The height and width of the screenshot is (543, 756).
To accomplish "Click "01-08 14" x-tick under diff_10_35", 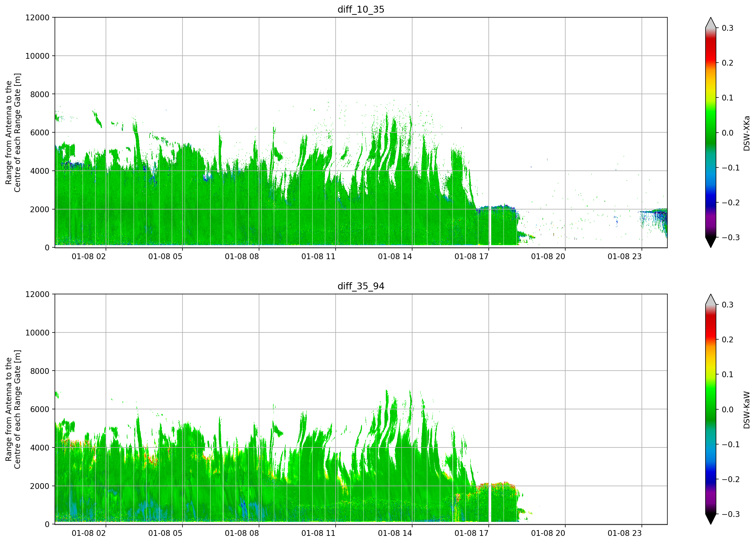I will [x=395, y=256].
